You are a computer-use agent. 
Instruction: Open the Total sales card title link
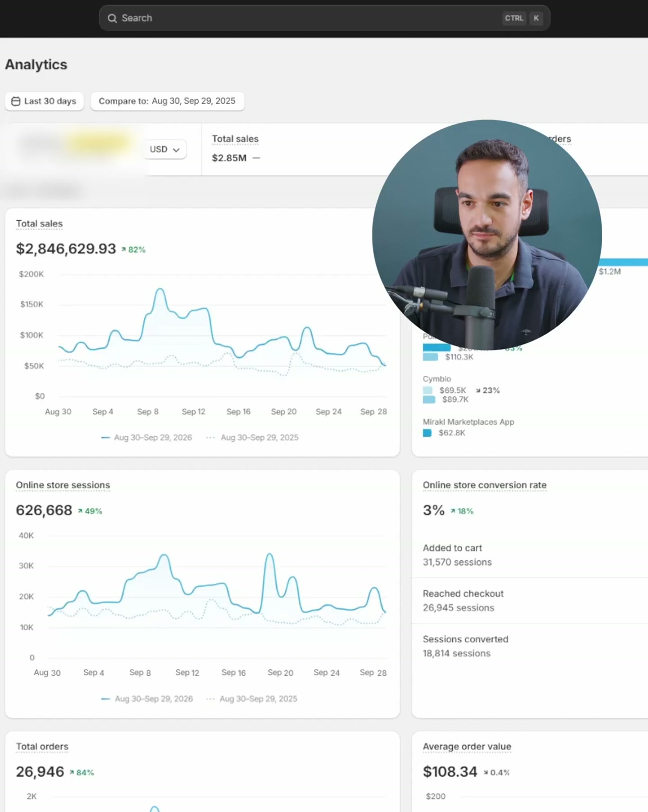[39, 224]
